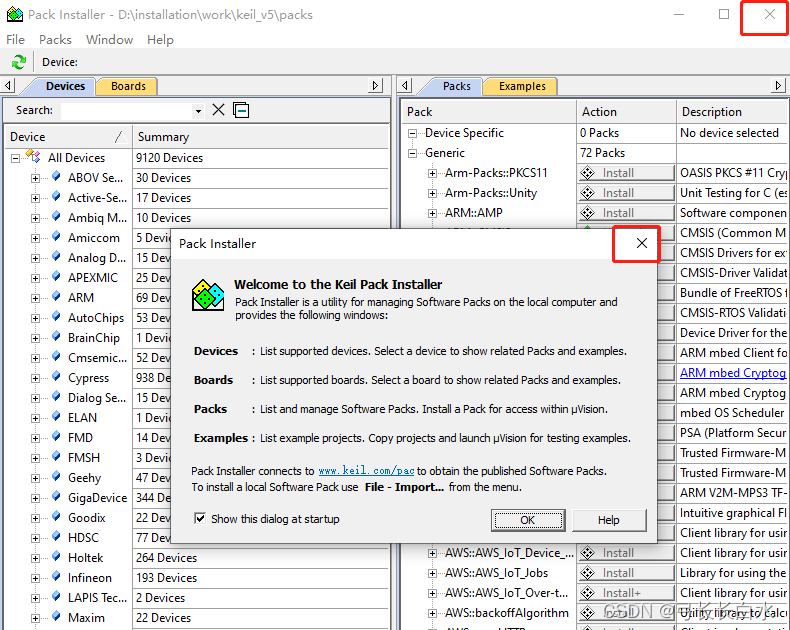The image size is (790, 630).
Task: Click the Infineon vendor diamond icon
Action: pos(56,577)
